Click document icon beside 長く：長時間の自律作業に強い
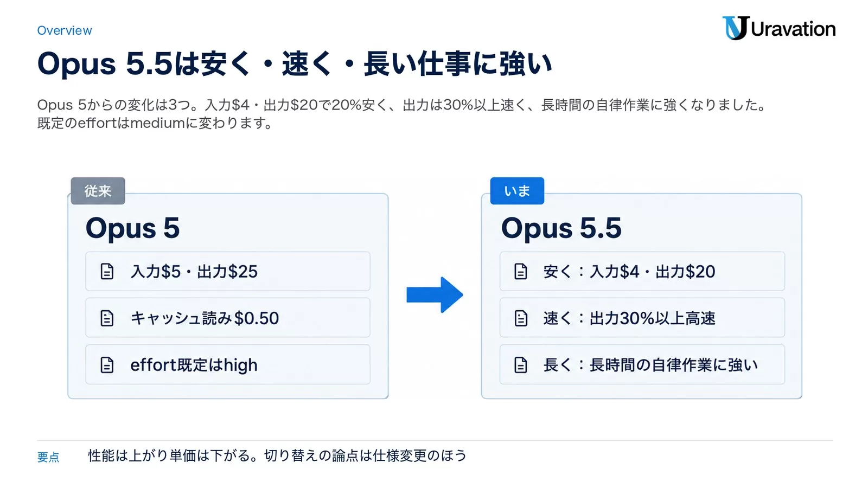The image size is (868, 488). point(521,365)
